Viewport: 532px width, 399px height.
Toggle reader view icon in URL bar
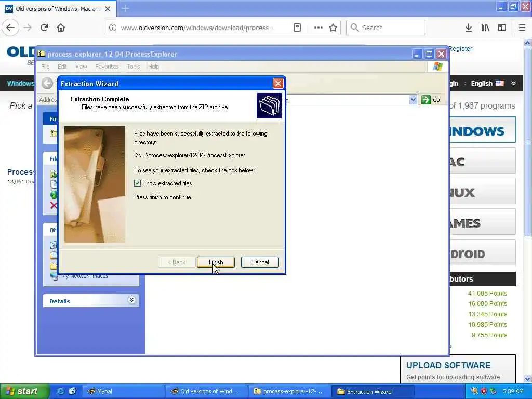[297, 28]
